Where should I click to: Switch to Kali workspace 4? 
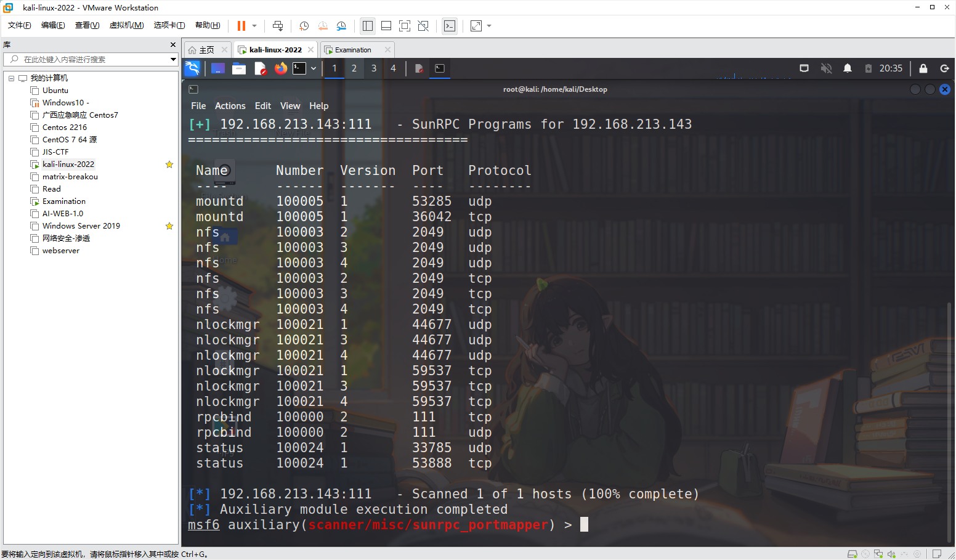393,68
